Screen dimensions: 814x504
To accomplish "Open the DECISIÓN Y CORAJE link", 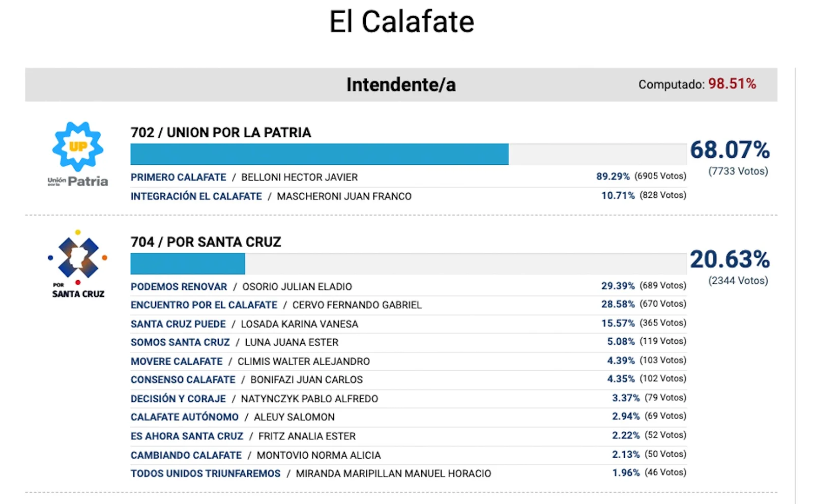I will [x=178, y=399].
